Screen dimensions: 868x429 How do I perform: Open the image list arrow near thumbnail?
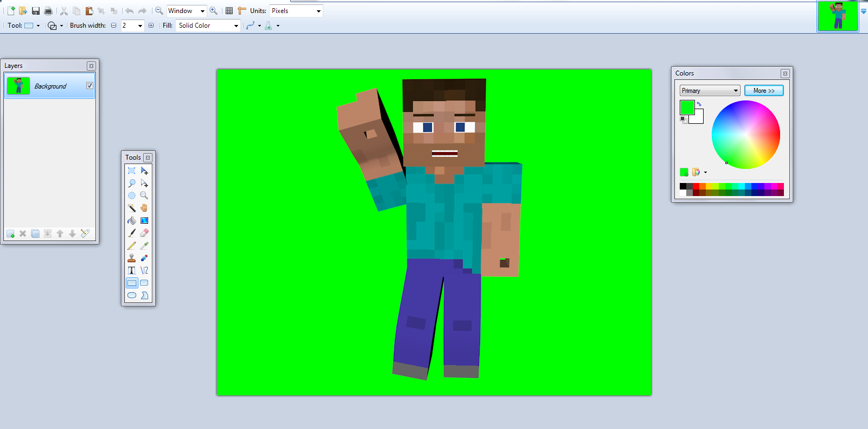(x=864, y=11)
